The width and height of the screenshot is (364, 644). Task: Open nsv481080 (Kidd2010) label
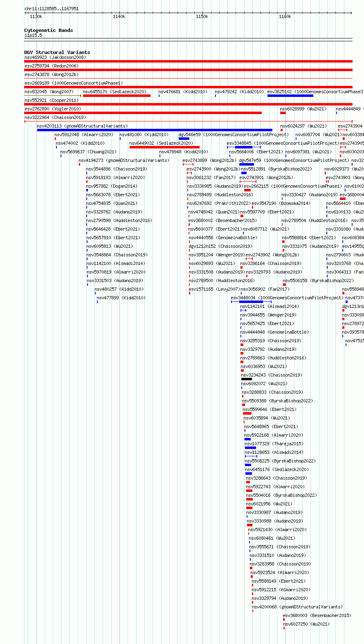(x=144, y=135)
